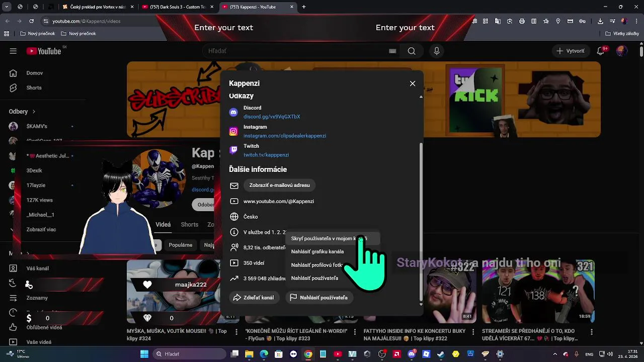Viewport: 644px width, 362px height.
Task: Open the Shorts channel tab
Action: pos(190,225)
